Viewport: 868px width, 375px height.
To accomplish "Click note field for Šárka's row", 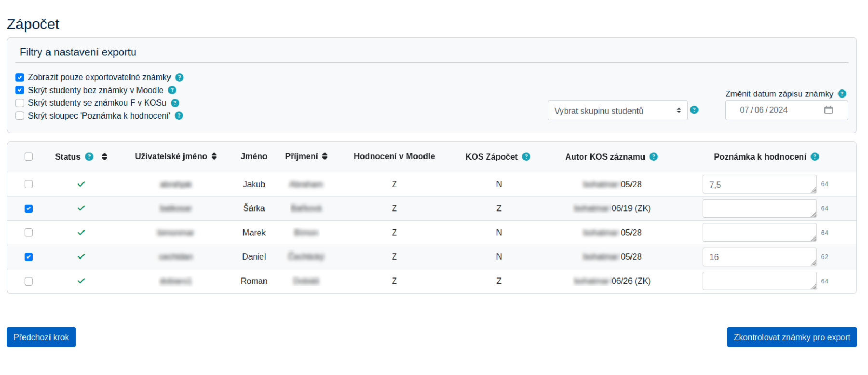I will [759, 208].
